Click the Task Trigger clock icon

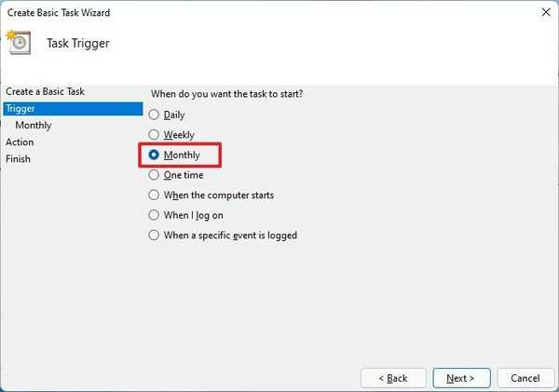pos(18,42)
